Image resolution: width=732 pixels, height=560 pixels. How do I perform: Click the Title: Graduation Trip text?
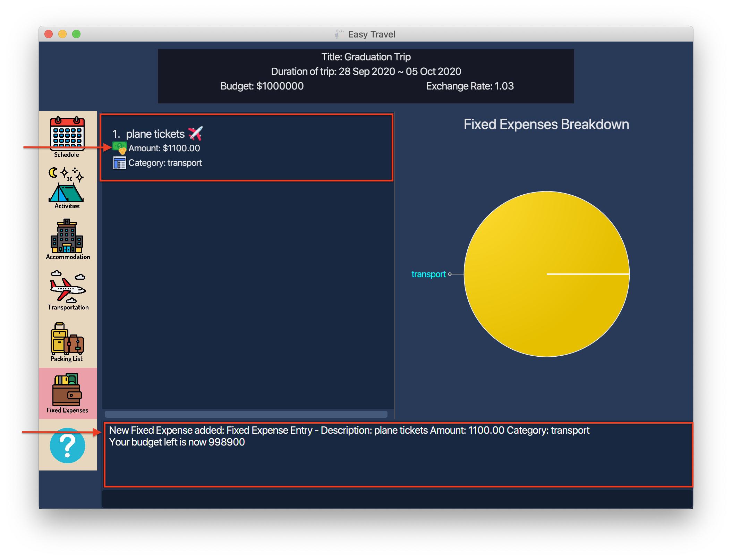click(x=366, y=57)
